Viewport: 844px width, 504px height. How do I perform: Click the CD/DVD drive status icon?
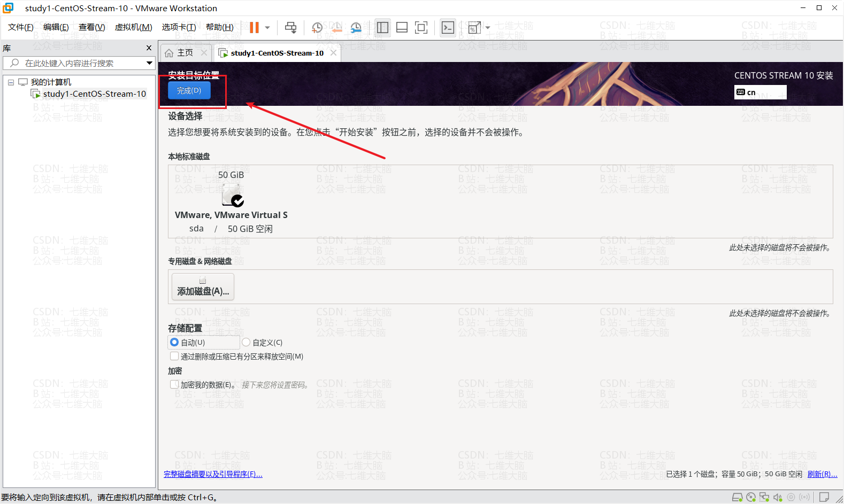click(751, 497)
